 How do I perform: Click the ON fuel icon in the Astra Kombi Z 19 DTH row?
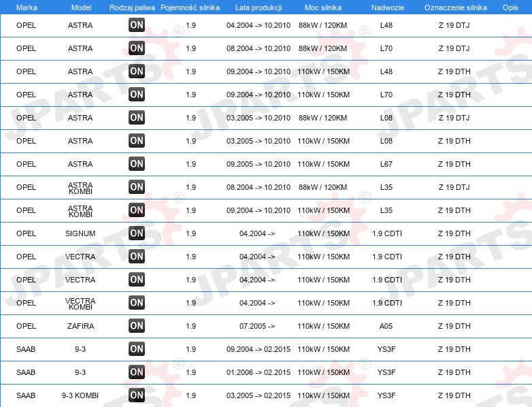137,210
